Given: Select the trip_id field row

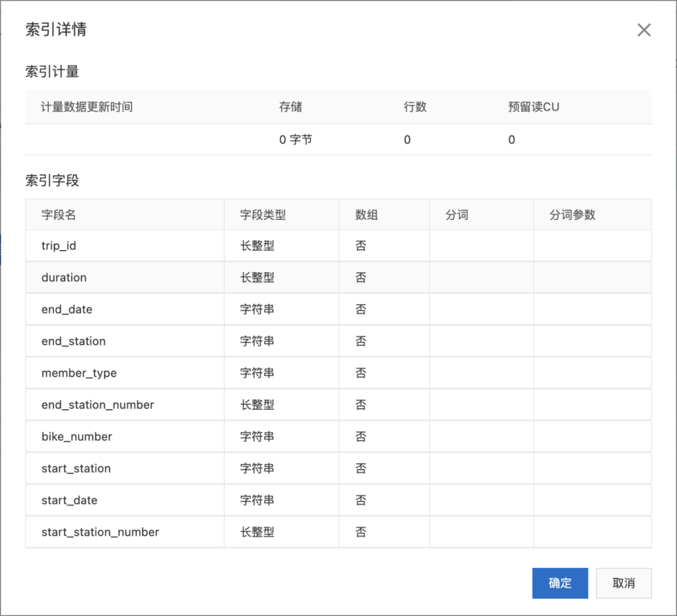Looking at the screenshot, I should (x=59, y=246).
